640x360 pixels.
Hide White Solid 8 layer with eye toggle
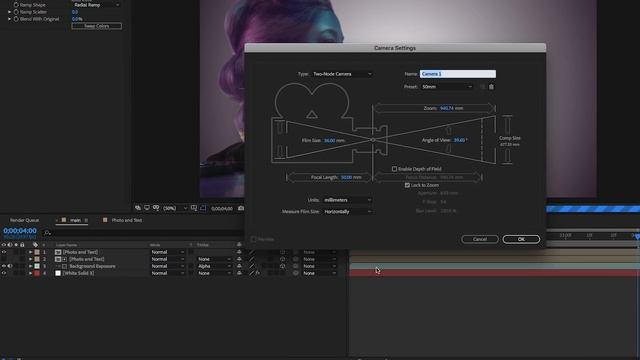point(4,273)
